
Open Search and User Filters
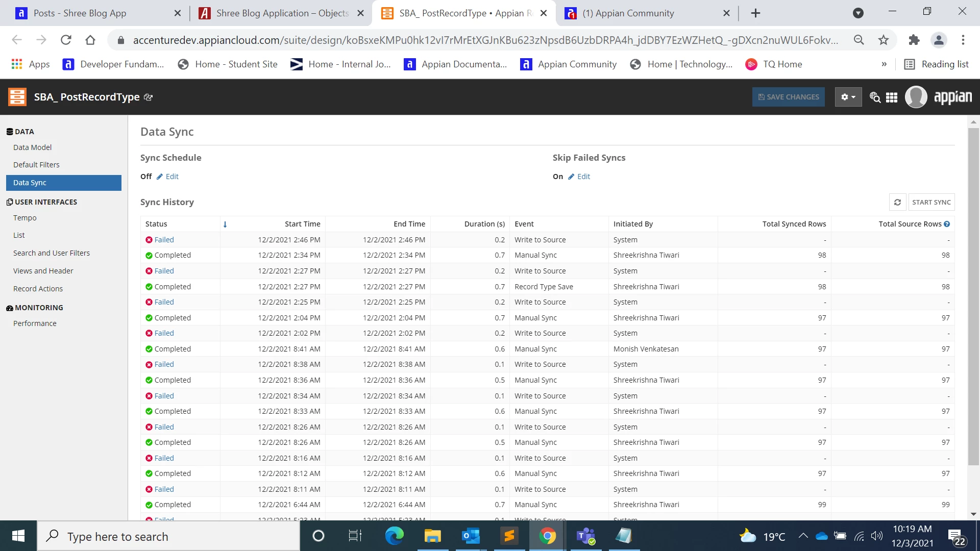52,253
